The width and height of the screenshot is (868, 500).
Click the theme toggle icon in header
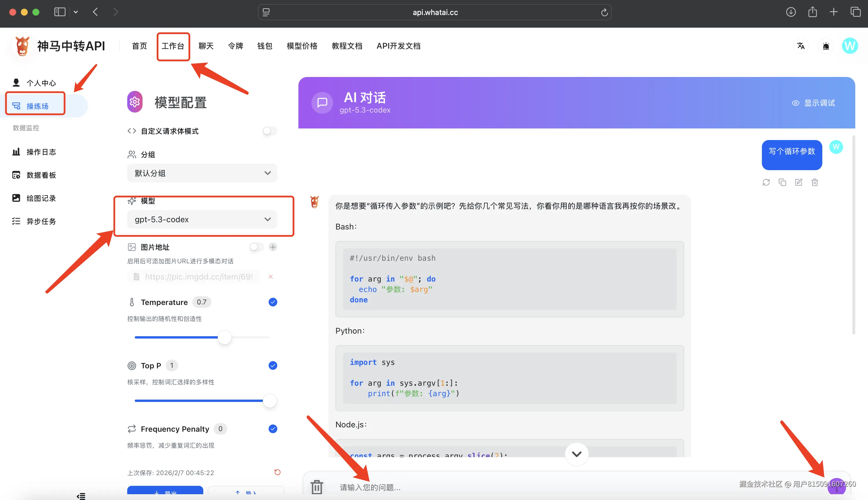point(826,46)
